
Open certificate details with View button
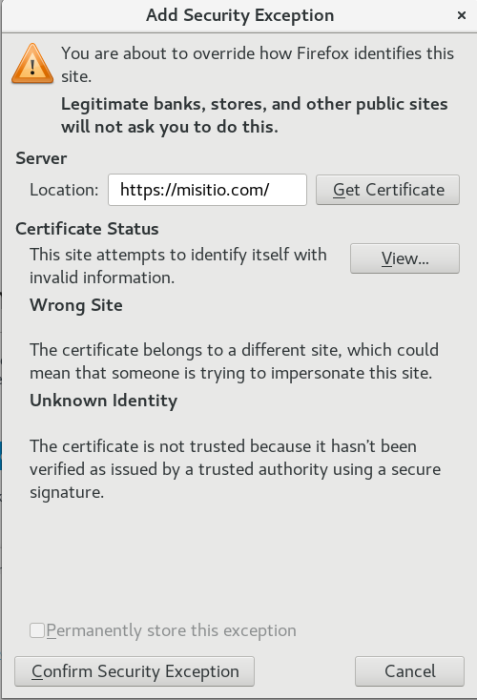coord(405,258)
